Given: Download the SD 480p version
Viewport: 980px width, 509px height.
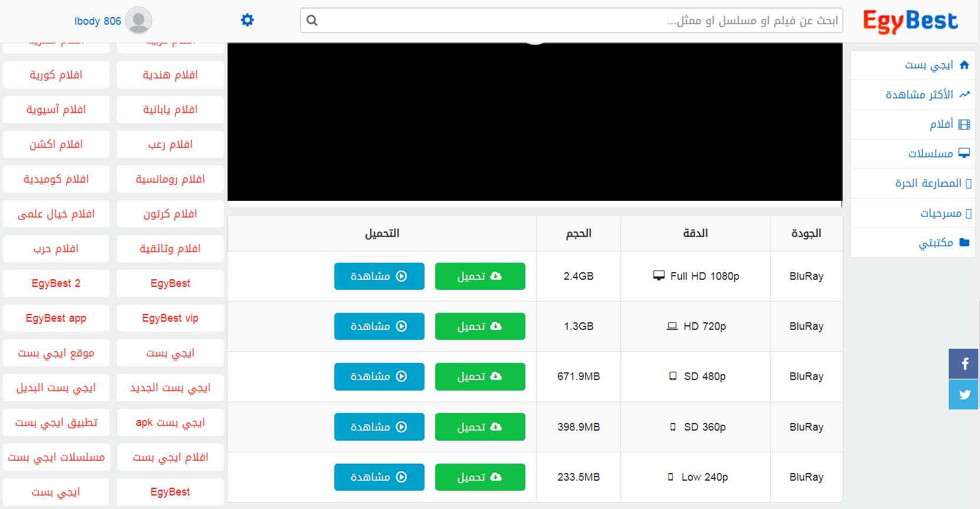Looking at the screenshot, I should 480,376.
